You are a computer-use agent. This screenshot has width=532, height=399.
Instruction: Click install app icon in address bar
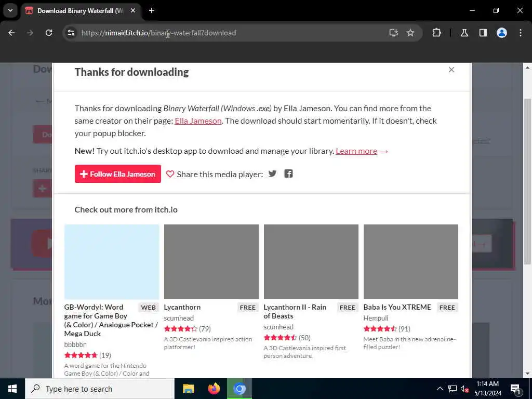394,33
